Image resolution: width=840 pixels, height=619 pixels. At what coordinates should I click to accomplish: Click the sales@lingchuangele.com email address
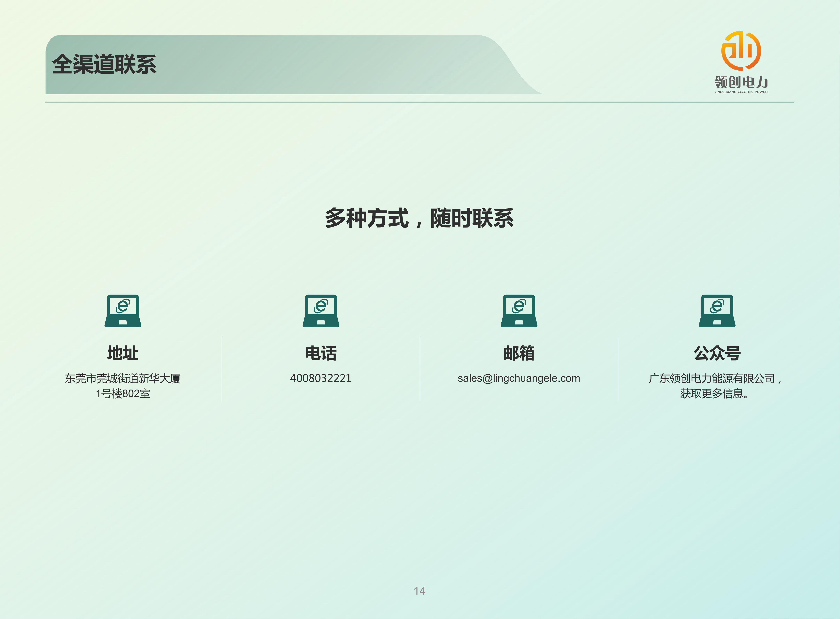point(519,378)
